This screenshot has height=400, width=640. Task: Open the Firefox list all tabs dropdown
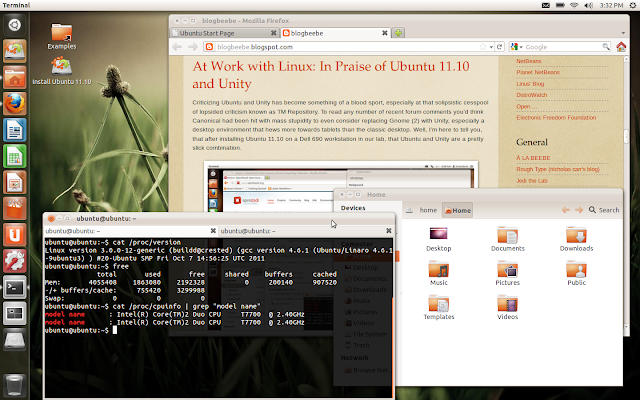click(623, 33)
